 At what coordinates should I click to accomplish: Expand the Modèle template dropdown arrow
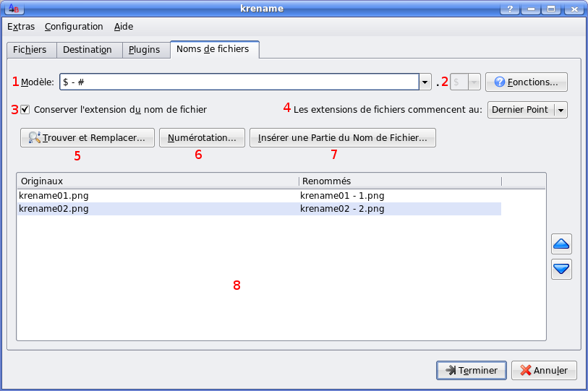tap(425, 82)
